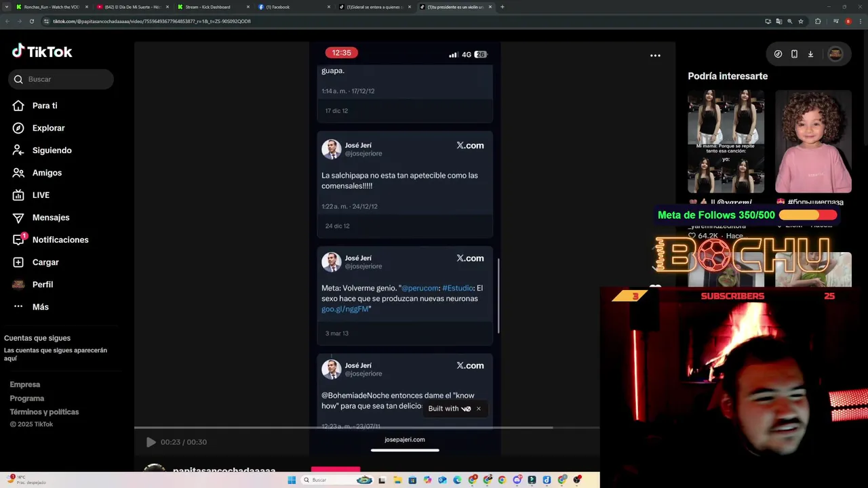Switch to El Día De Mi Suerte tab

pos(132,7)
